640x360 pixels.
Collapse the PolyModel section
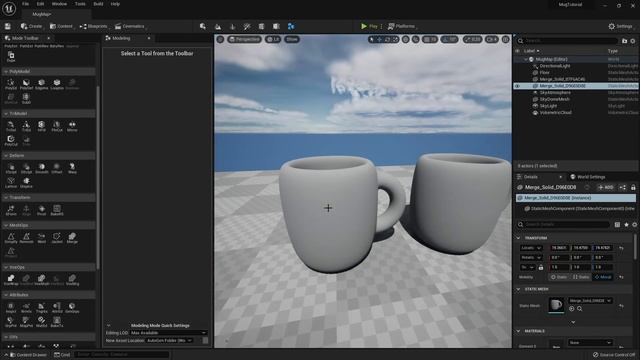coord(6,71)
